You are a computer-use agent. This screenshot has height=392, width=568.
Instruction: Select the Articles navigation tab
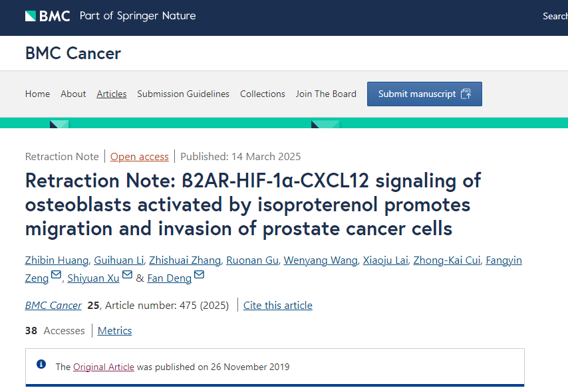tap(112, 94)
